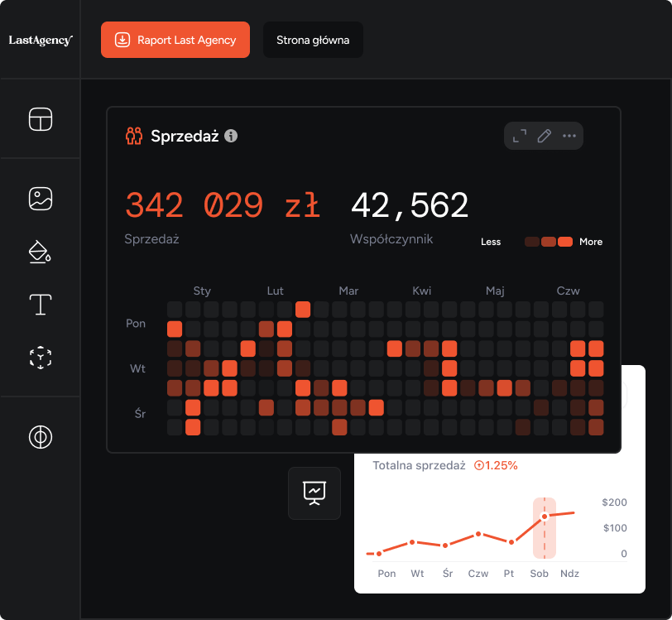Select the paint bucket fill tool
Image resolution: width=672 pixels, height=620 pixels.
pyautogui.click(x=41, y=252)
